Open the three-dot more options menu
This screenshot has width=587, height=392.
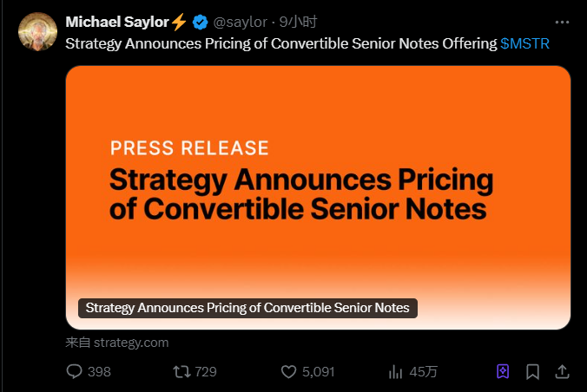pos(562,23)
